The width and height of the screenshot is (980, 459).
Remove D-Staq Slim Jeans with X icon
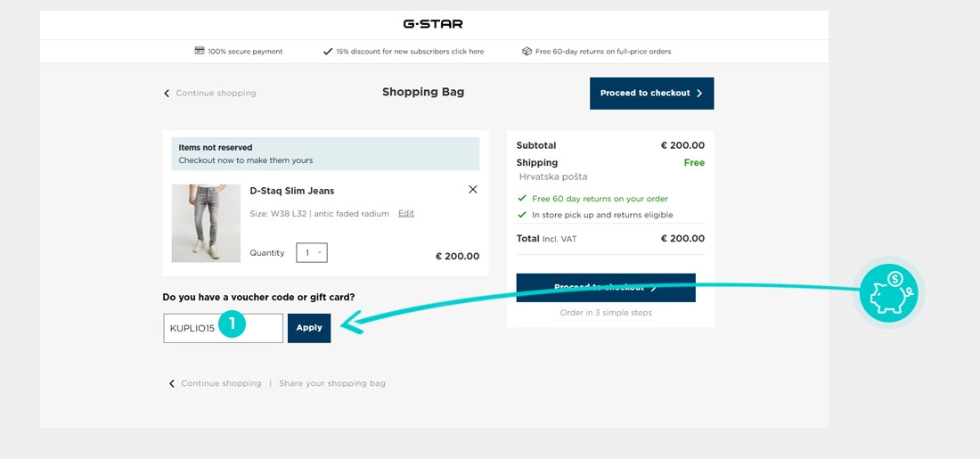pyautogui.click(x=472, y=189)
